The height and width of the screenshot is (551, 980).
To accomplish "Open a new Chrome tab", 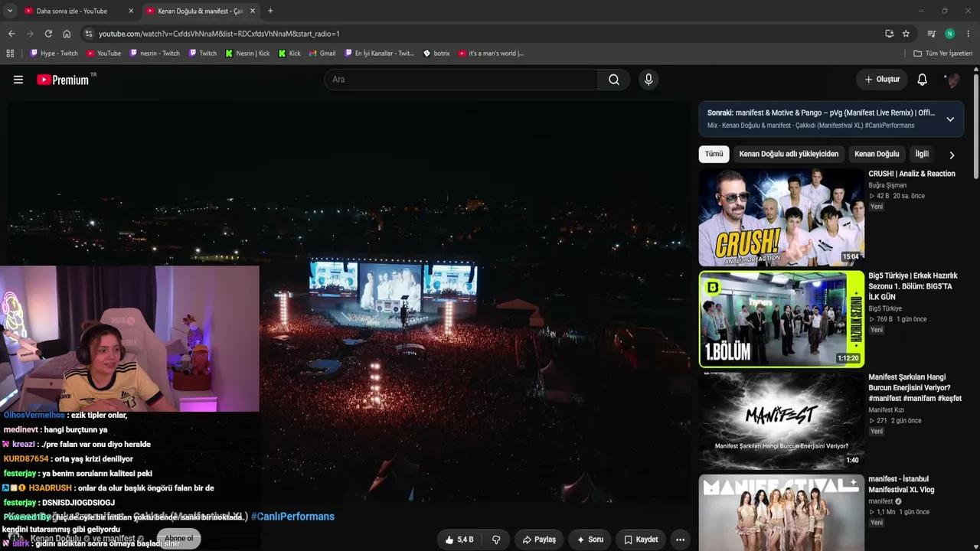I will [x=270, y=11].
